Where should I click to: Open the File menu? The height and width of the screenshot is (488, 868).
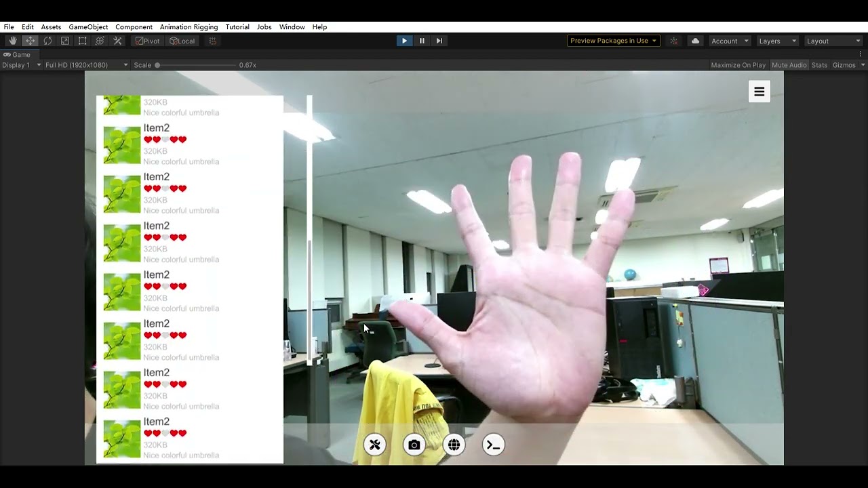coord(9,27)
